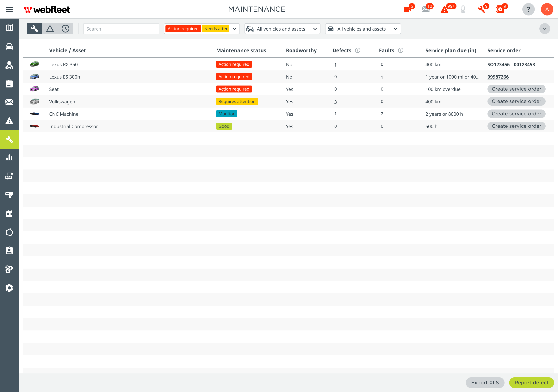
Task: Switch to clock schedule view toggle
Action: 65,29
